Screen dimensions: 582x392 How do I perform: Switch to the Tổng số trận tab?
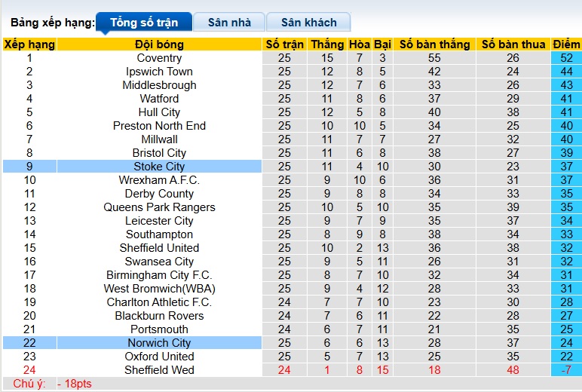[143, 23]
